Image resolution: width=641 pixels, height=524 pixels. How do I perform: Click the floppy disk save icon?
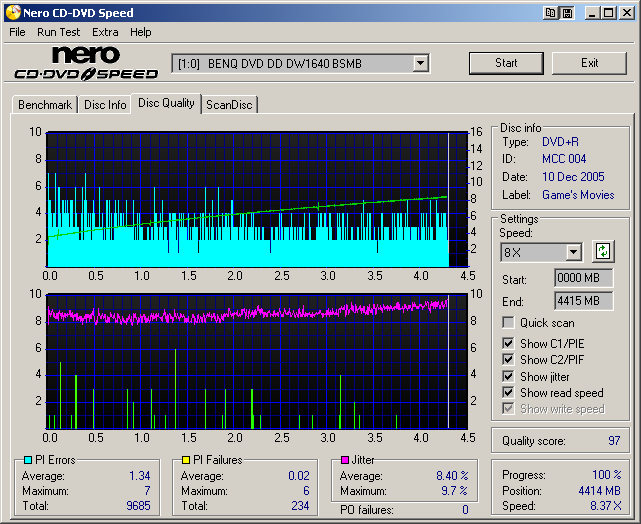[567, 12]
